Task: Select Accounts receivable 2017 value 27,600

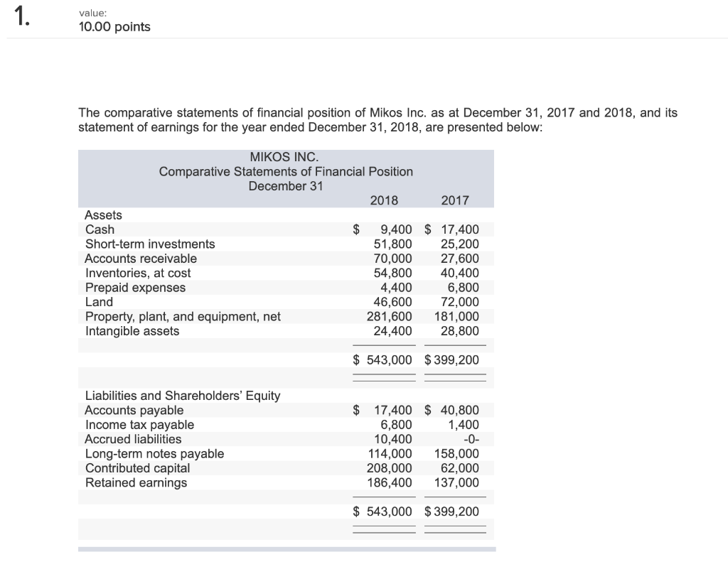Action: tap(460, 259)
